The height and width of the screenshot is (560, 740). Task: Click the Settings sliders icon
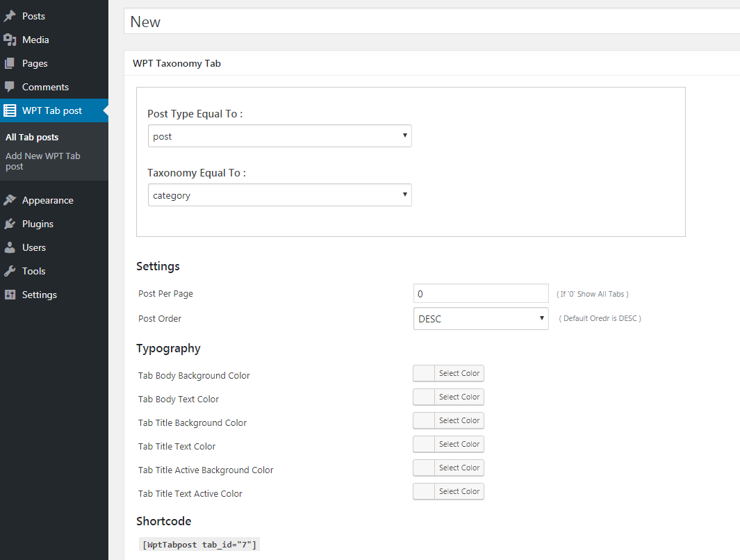click(10, 295)
